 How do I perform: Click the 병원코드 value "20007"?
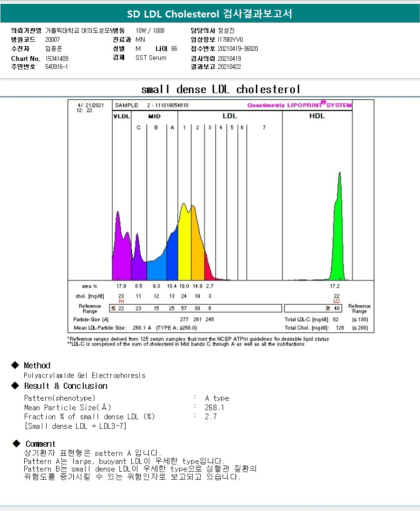(x=52, y=39)
